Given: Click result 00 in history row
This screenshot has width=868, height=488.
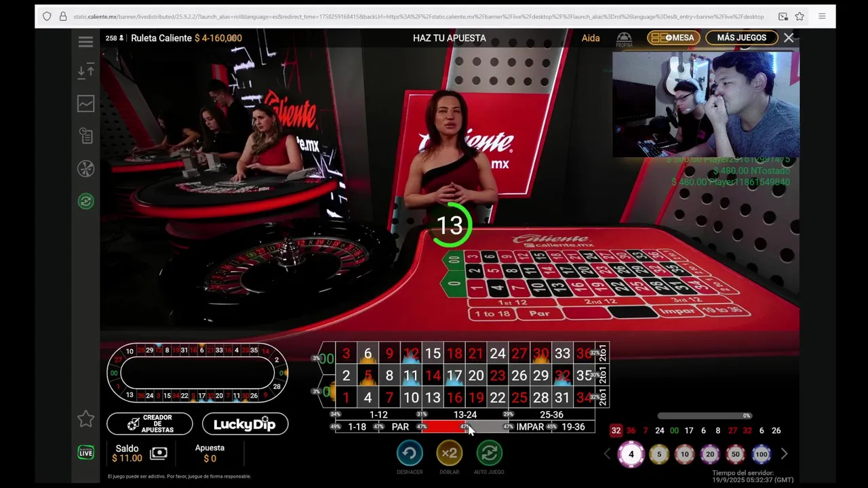Looking at the screenshot, I should point(674,430).
